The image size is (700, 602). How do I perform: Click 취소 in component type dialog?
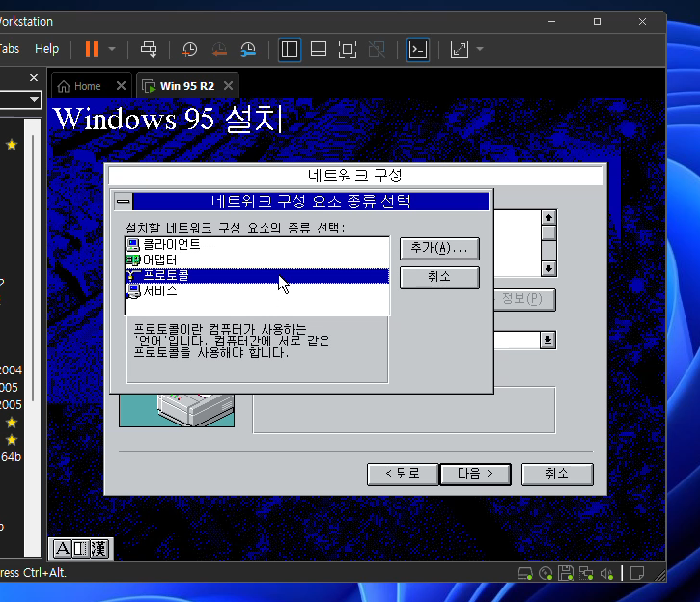click(x=439, y=278)
